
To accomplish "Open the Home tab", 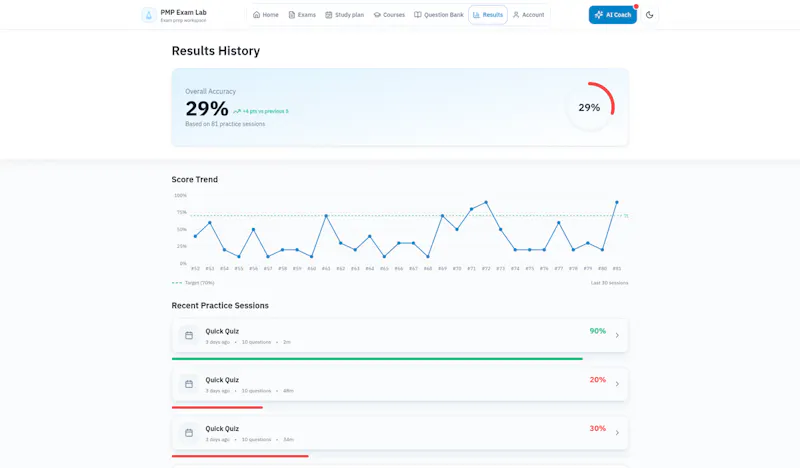I will point(266,15).
